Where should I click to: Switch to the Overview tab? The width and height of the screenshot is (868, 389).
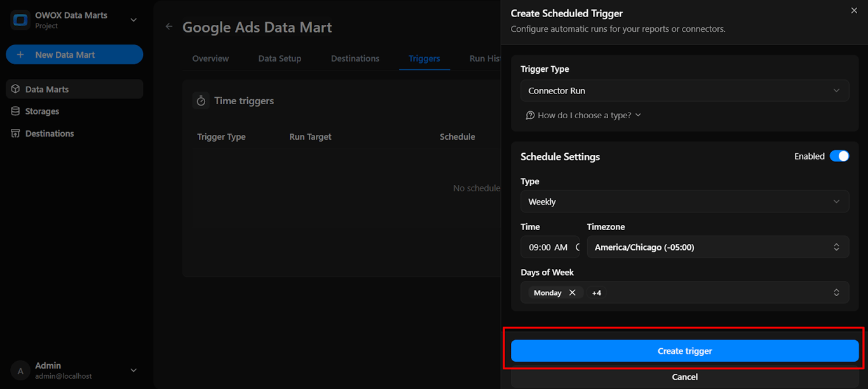[x=210, y=58]
